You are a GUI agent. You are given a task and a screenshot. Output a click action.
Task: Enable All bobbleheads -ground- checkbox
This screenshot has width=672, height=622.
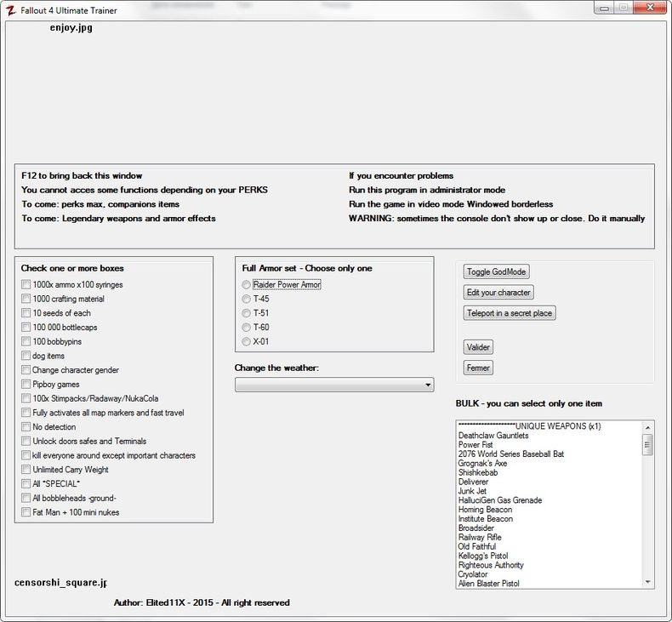tap(26, 498)
